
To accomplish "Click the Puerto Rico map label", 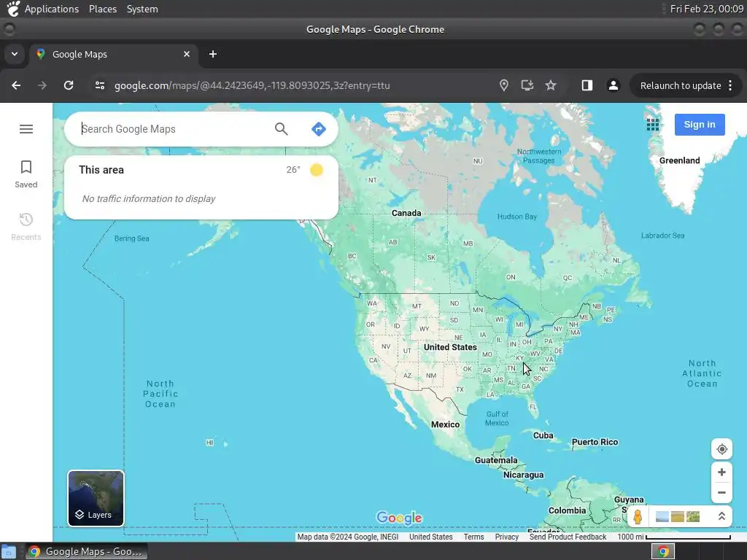I will point(595,442).
